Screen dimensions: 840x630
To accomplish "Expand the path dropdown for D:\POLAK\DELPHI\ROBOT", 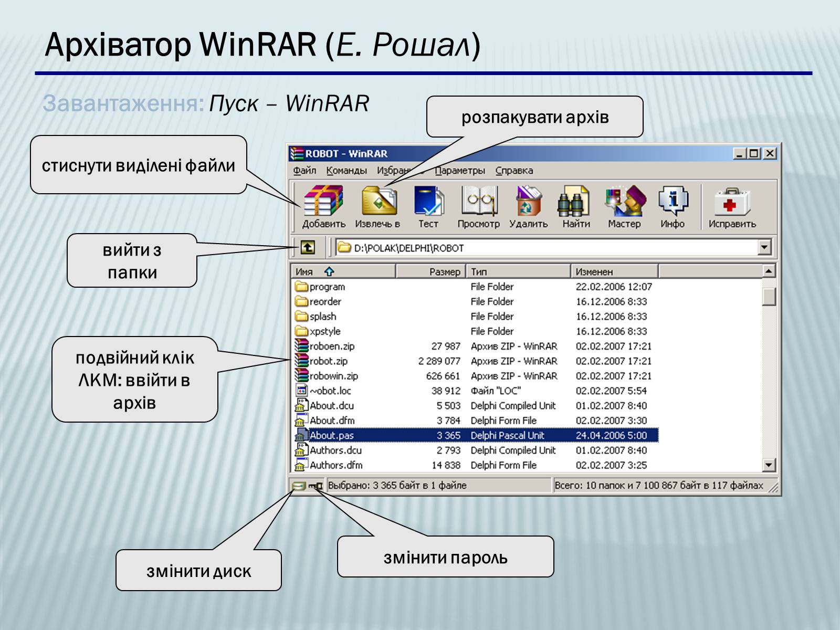I will 764,247.
